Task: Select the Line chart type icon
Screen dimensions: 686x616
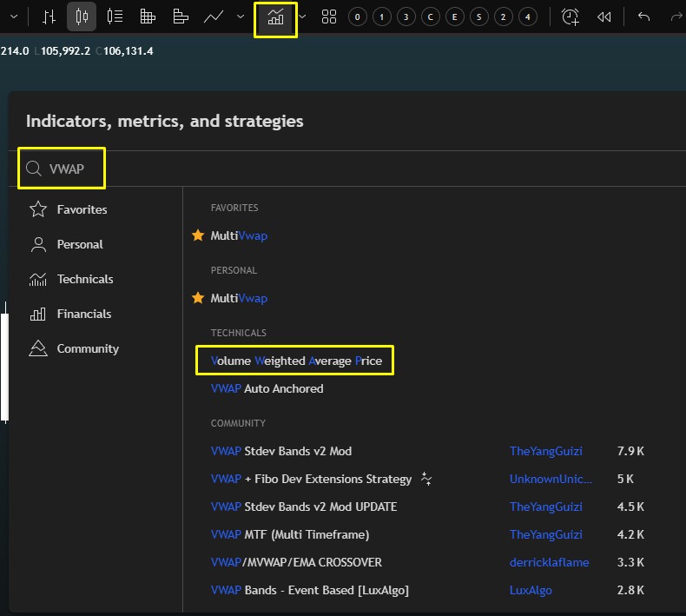Action: (x=214, y=17)
